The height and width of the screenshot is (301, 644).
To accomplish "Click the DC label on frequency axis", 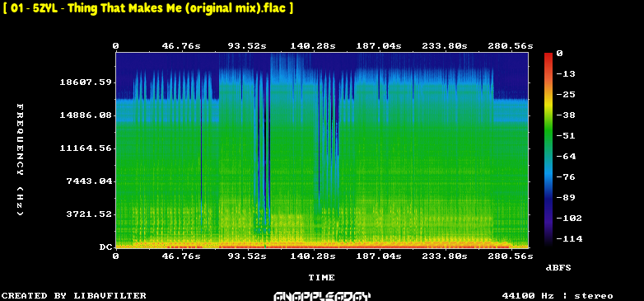I will (106, 247).
